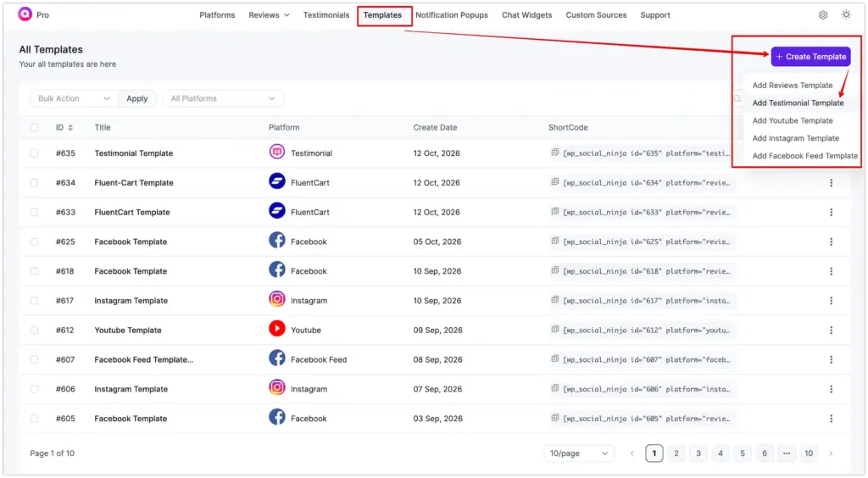Open three-dot menu for row #617
Screen dimensions: 868x478
(x=831, y=300)
